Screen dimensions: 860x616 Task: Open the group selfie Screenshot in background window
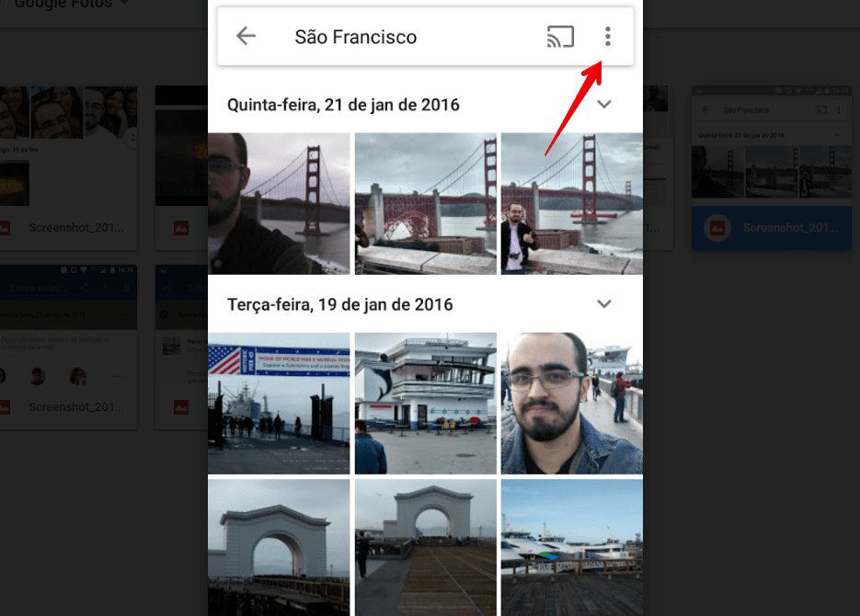pyautogui.click(x=69, y=167)
